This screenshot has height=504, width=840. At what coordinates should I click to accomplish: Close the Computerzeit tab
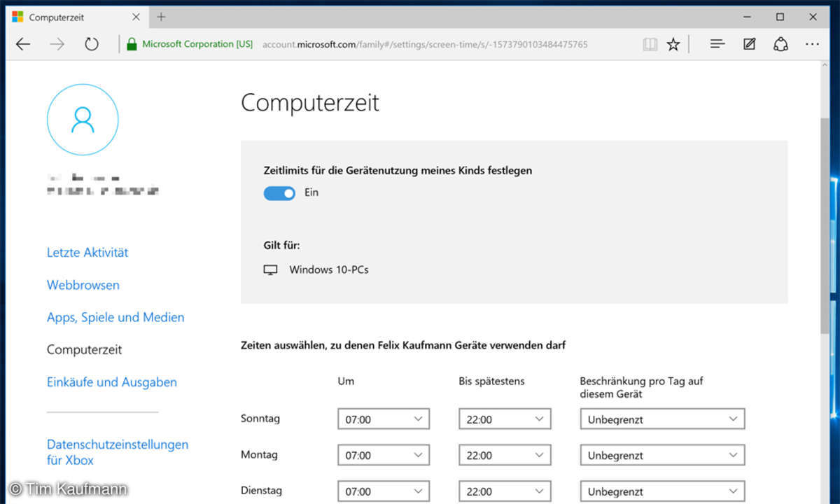136,17
